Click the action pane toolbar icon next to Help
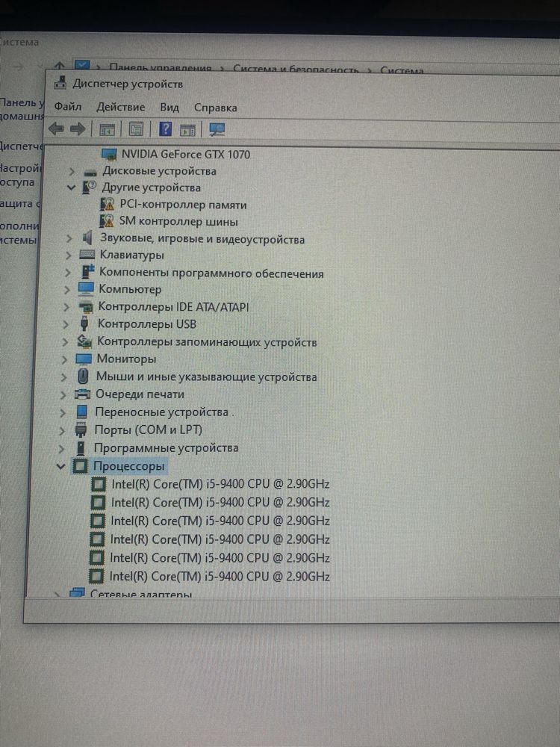The width and height of the screenshot is (560, 747). 187,129
